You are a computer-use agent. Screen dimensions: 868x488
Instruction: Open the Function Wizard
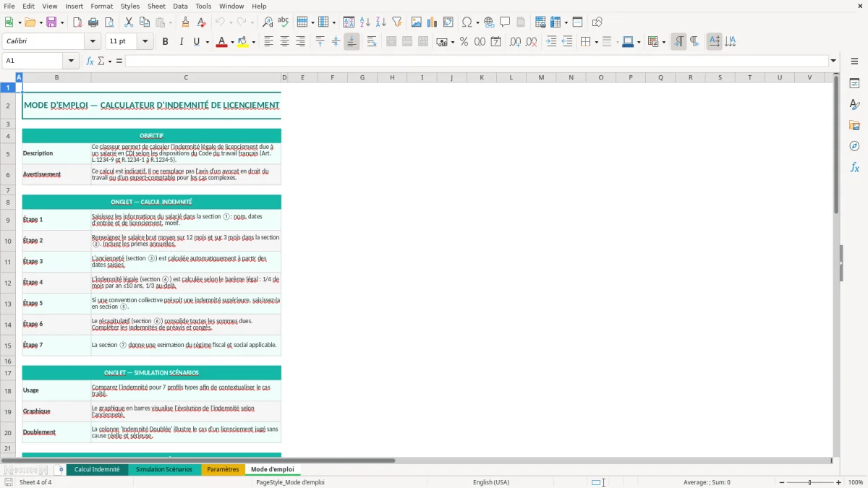click(x=90, y=61)
